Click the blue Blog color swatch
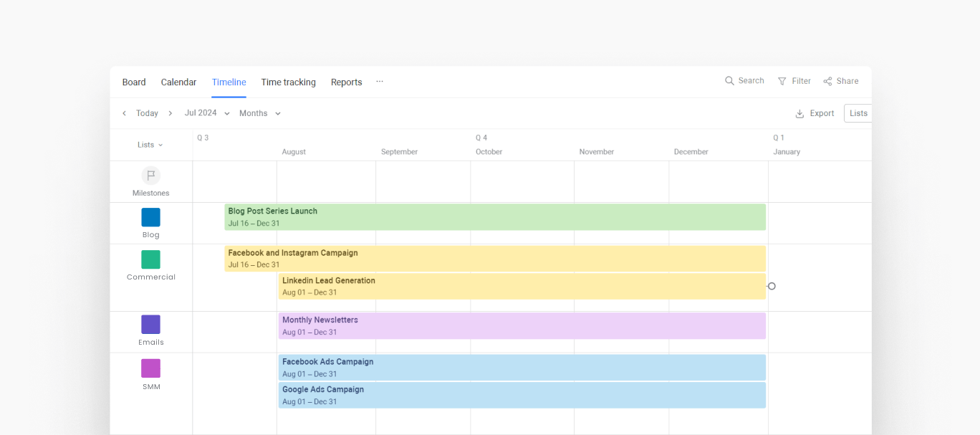 tap(150, 217)
